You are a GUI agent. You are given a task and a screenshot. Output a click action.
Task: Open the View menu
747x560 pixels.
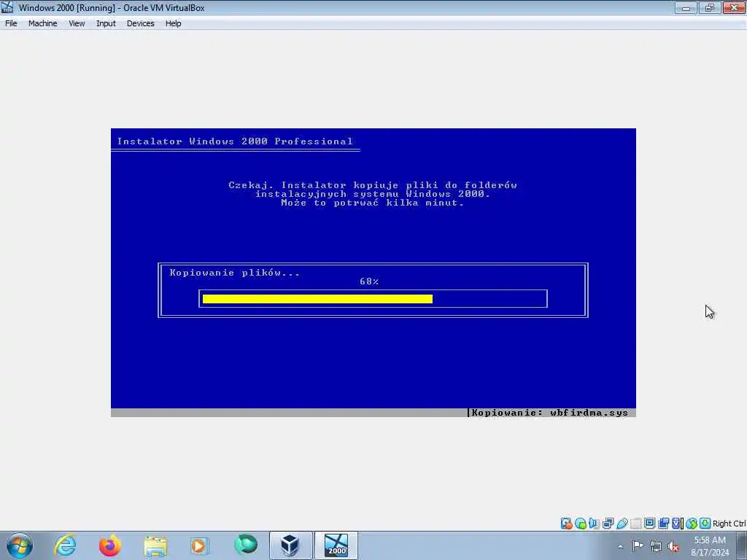pos(76,23)
